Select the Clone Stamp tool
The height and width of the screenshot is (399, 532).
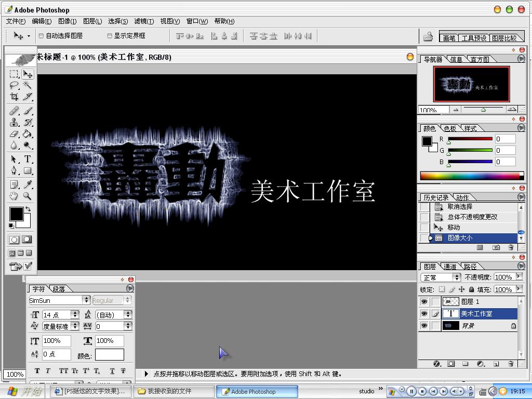pos(14,122)
